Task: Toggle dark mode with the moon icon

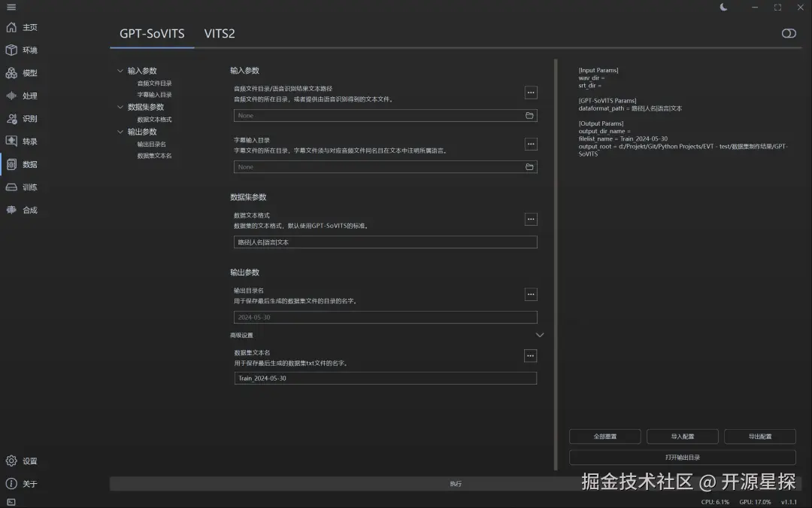Action: tap(723, 7)
